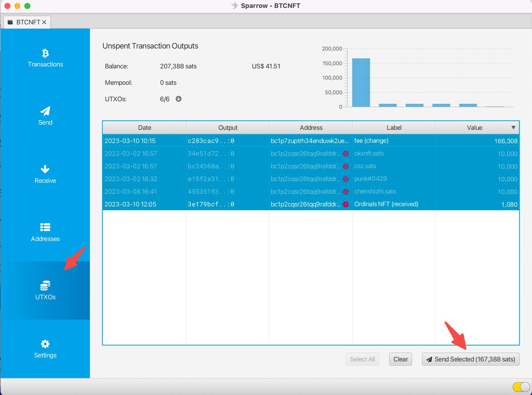Open the UTXOs sidebar section
The height and width of the screenshot is (395, 532).
coord(45,291)
